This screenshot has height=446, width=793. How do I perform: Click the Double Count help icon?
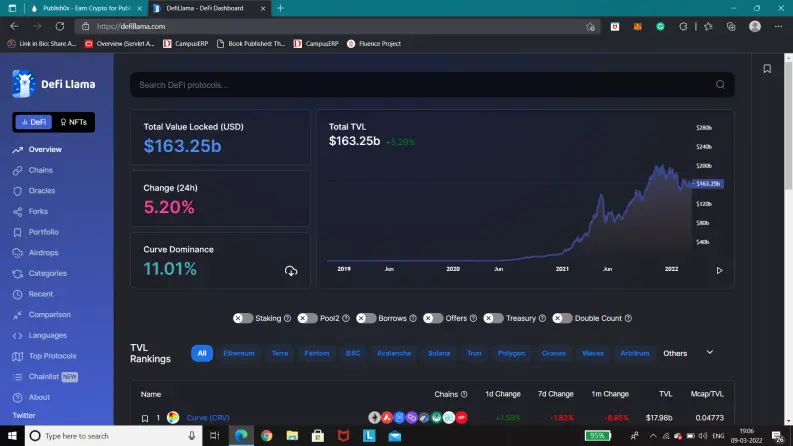tap(628, 319)
